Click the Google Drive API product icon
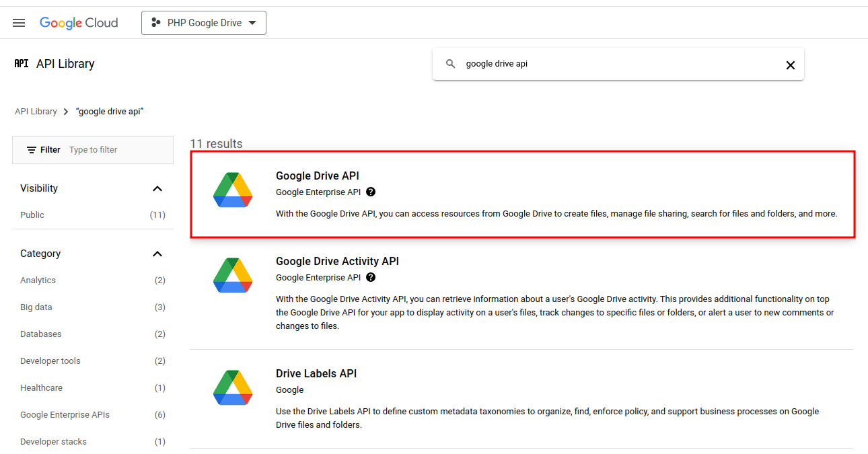Screen dimensions: 868x454 pyautogui.click(x=233, y=190)
